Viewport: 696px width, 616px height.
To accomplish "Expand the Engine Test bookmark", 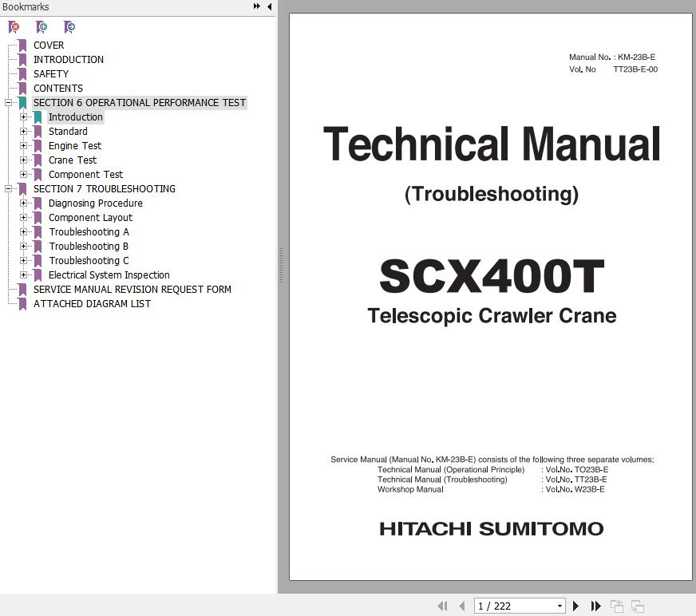I will [24, 146].
